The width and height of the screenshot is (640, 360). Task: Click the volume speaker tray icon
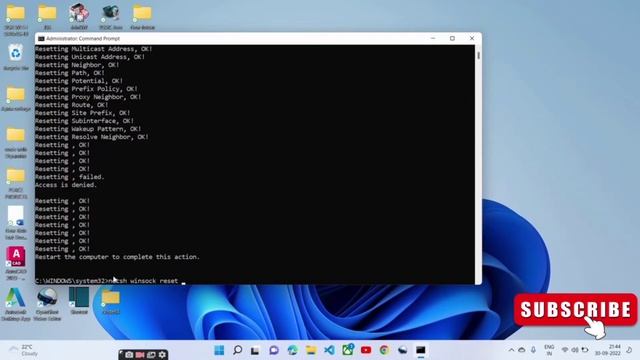(x=575, y=350)
